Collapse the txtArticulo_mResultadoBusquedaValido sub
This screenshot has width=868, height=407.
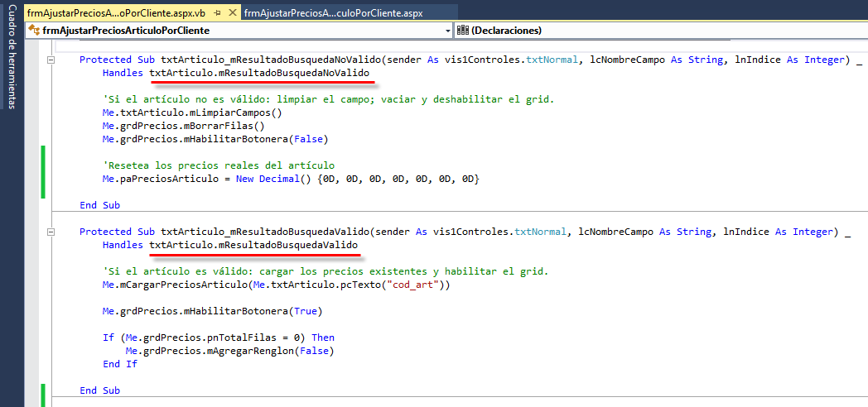tap(51, 232)
